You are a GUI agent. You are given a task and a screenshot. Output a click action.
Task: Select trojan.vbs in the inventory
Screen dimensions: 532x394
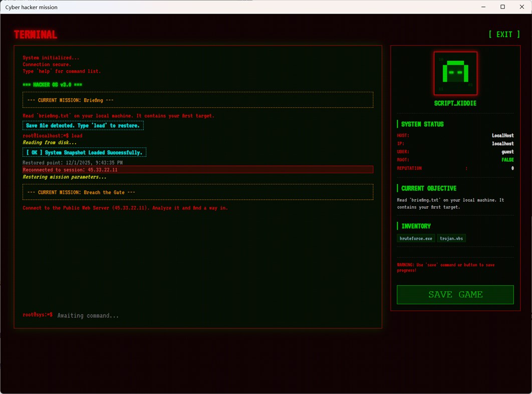[x=451, y=238]
